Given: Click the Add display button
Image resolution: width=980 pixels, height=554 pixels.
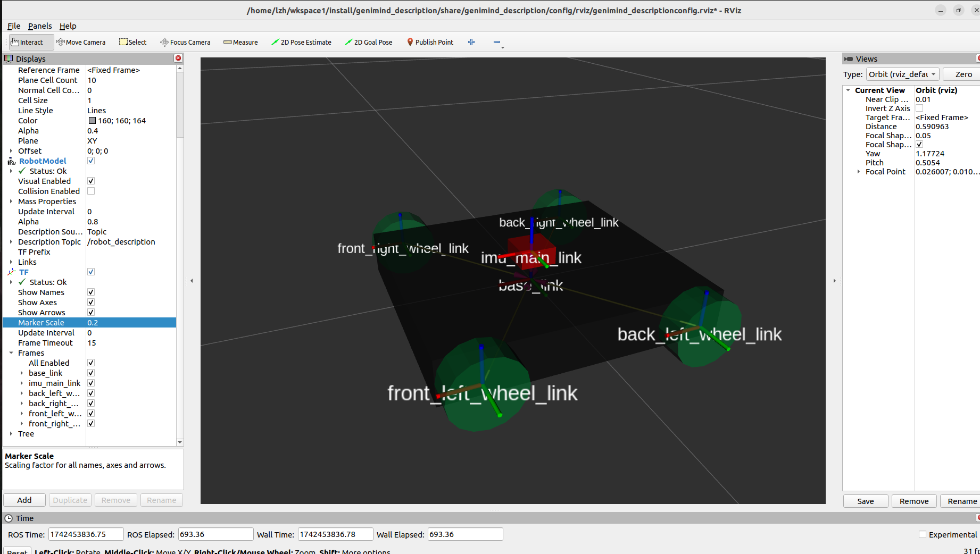Looking at the screenshot, I should coord(24,500).
